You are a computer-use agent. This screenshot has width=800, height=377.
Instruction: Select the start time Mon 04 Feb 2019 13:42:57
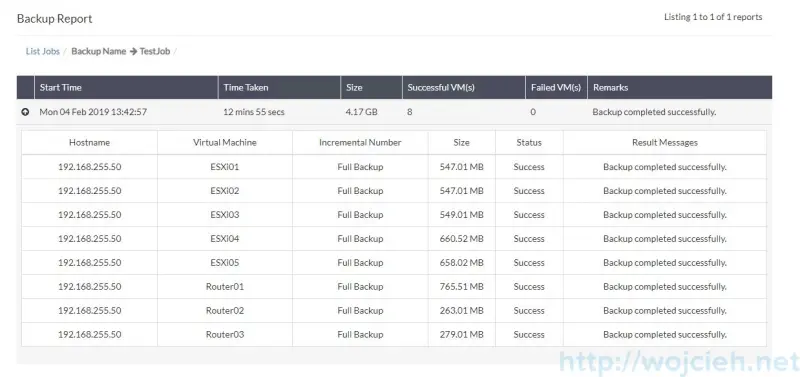[x=93, y=112]
